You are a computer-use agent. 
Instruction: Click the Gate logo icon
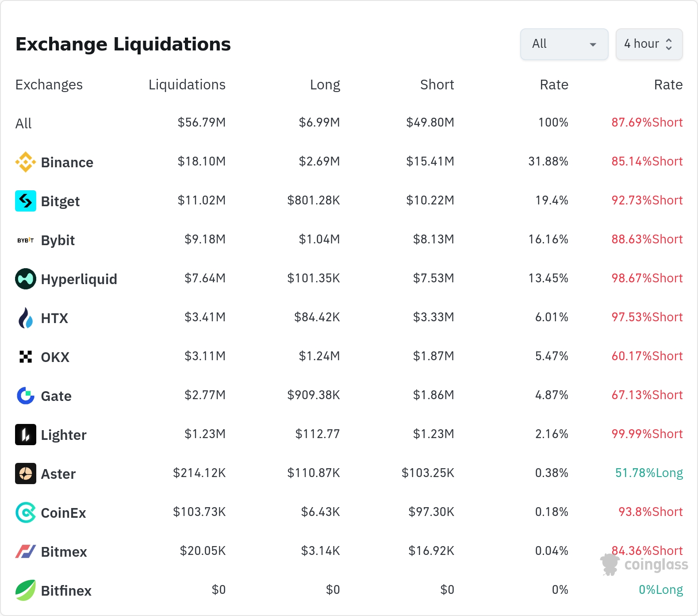(x=26, y=396)
